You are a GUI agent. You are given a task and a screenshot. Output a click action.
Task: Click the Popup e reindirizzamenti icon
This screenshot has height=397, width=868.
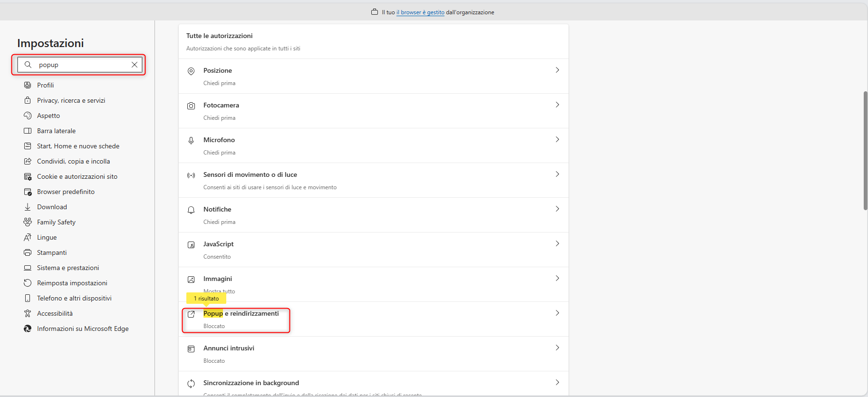(x=191, y=314)
